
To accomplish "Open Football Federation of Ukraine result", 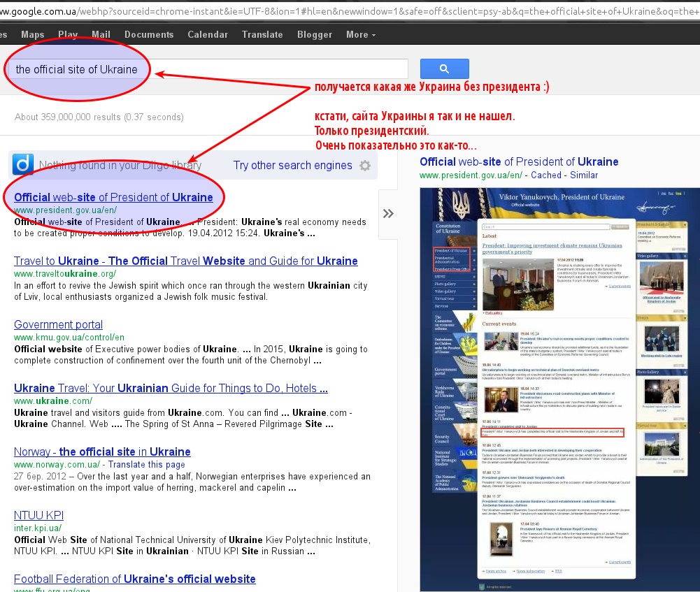I will click(x=134, y=579).
